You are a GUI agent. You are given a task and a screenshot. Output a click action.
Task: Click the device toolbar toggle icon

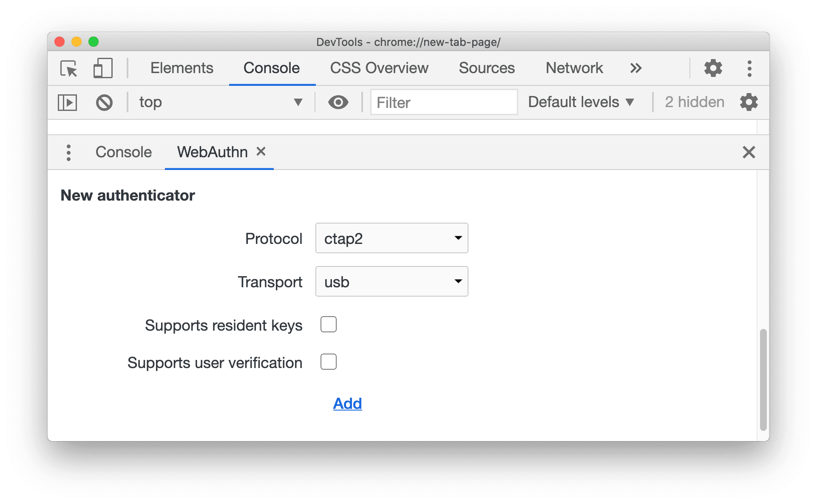(x=101, y=66)
